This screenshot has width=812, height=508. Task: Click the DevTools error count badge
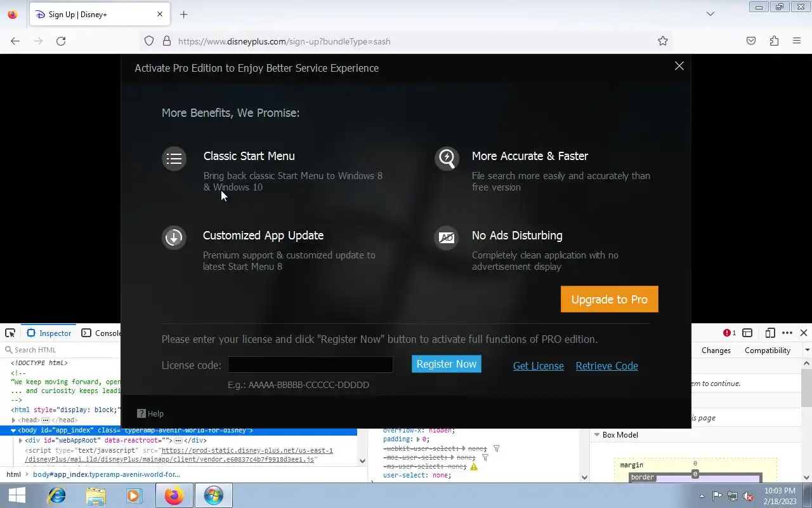730,333
